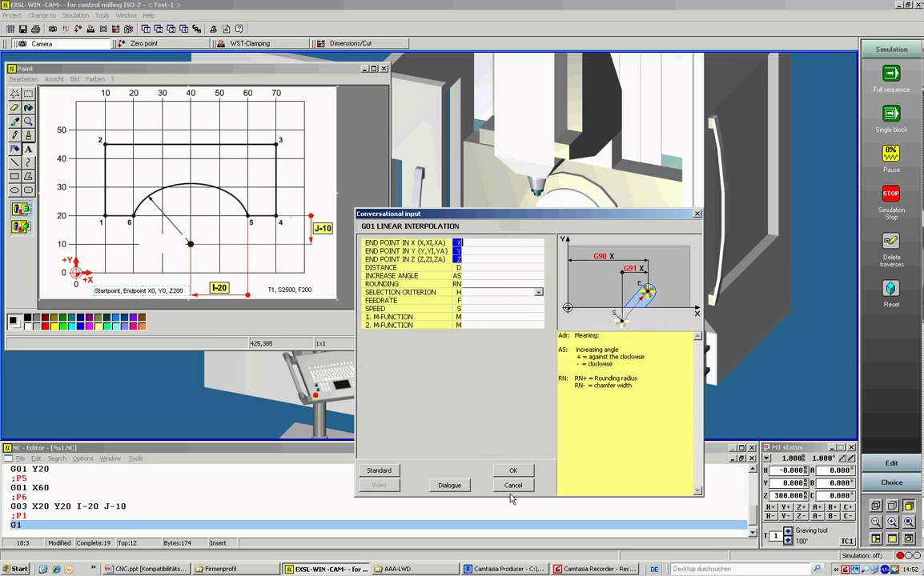Click the SPEED input field

[x=504, y=309]
